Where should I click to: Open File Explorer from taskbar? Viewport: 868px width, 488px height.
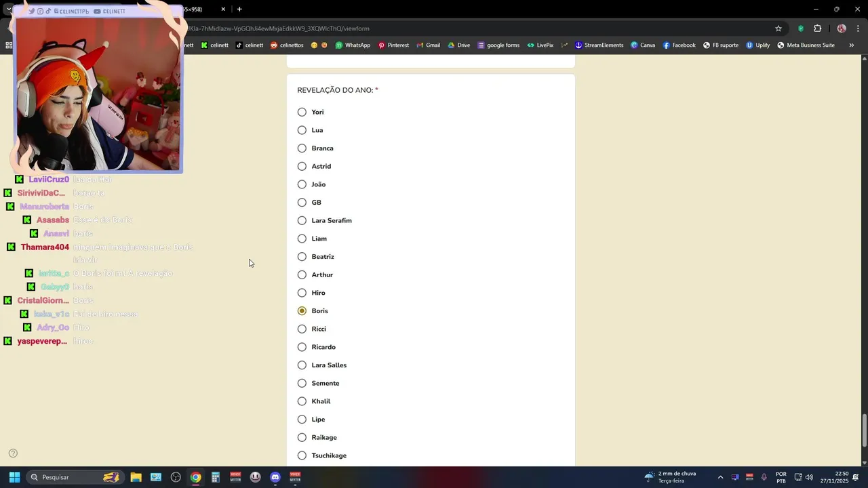click(x=136, y=477)
